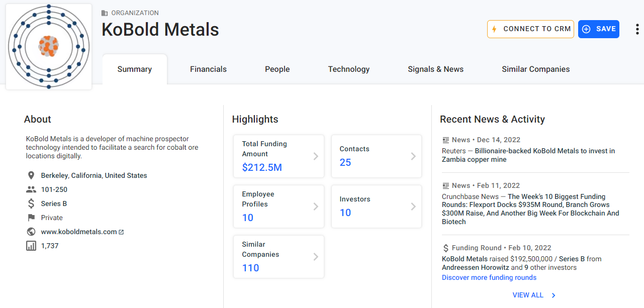
Task: Open the Reuters Zambia copper mine article
Action: 528,155
